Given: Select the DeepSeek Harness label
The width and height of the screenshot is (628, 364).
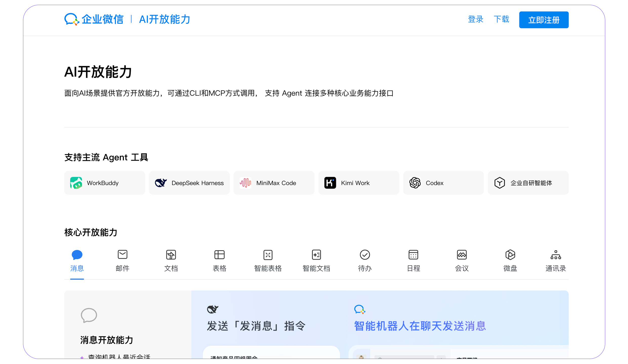Looking at the screenshot, I should pos(197,183).
